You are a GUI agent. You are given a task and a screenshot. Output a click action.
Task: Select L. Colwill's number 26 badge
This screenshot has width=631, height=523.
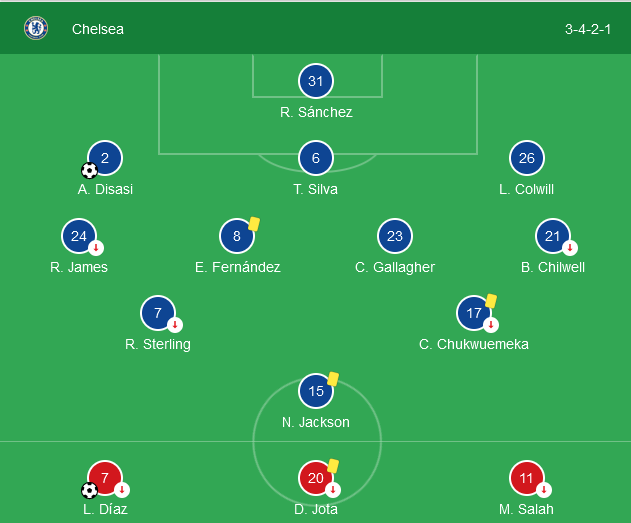click(x=527, y=158)
